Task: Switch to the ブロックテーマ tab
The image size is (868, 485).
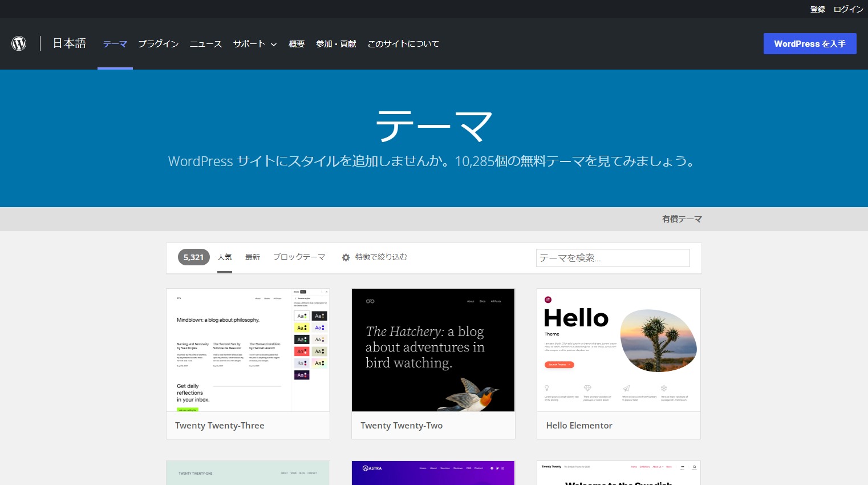Action: pos(298,257)
